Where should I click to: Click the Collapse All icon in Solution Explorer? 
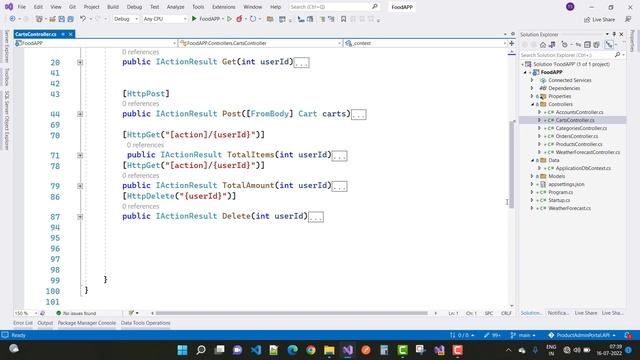(x=587, y=44)
